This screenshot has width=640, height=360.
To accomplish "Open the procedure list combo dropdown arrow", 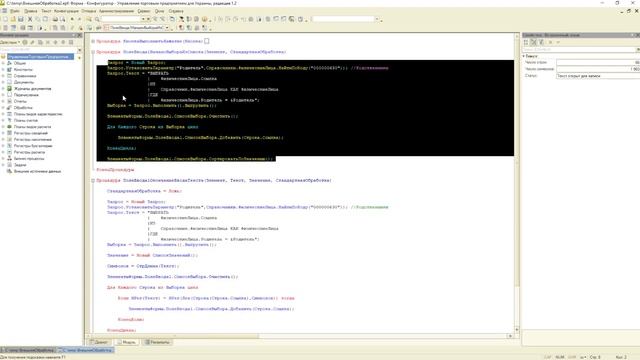I will [167, 28].
